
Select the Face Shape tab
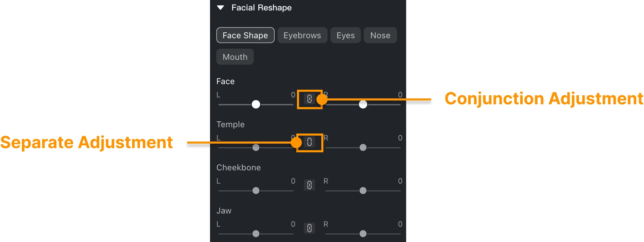245,35
